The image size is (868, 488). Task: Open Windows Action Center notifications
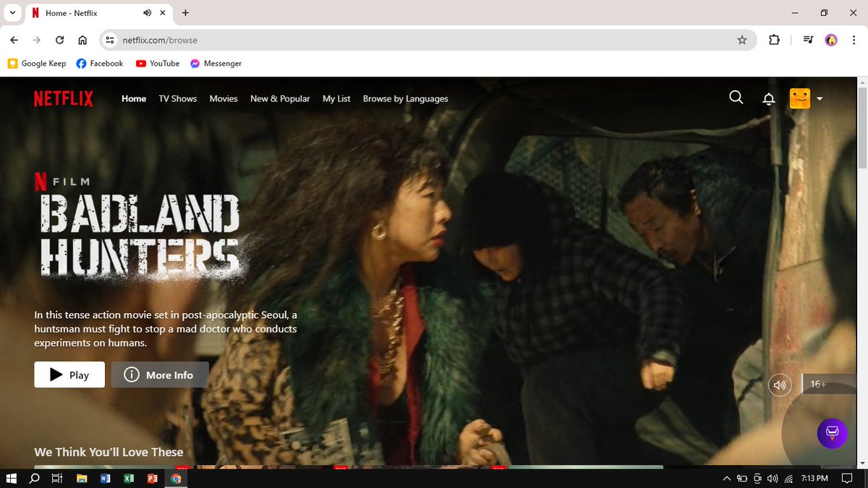847,479
